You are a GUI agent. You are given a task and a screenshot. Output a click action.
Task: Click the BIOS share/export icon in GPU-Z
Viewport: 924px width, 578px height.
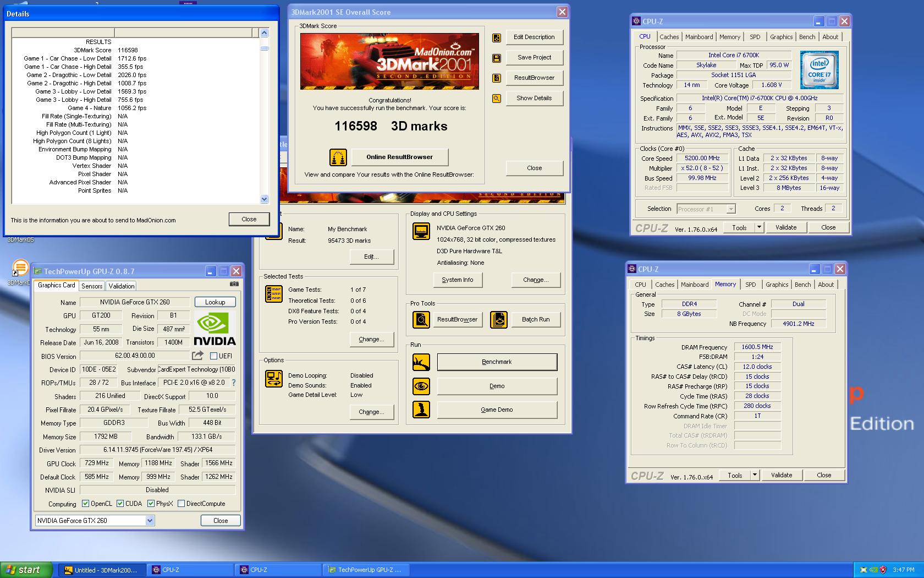tap(197, 356)
